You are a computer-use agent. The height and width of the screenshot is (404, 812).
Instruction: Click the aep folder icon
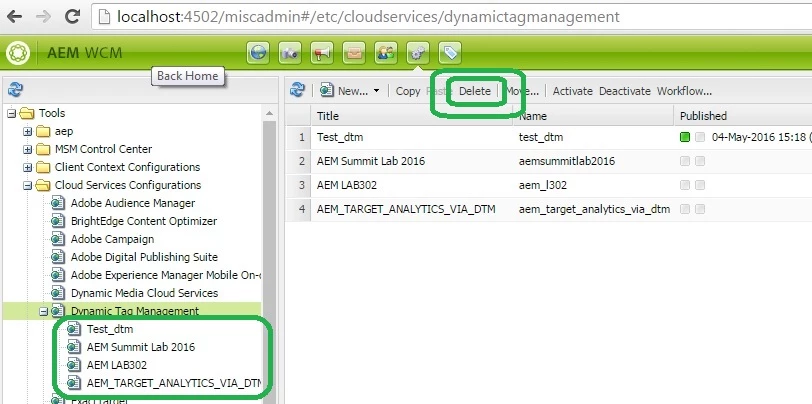point(44,131)
